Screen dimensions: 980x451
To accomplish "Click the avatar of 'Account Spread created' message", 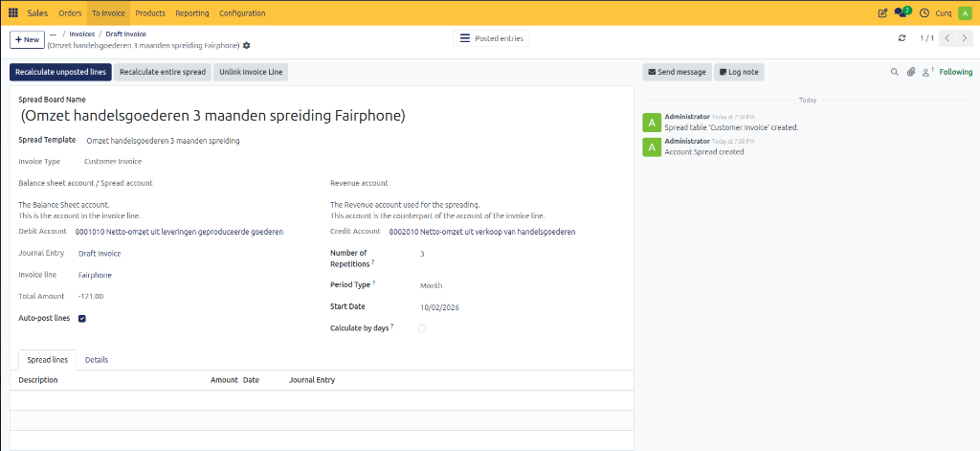I will point(652,147).
